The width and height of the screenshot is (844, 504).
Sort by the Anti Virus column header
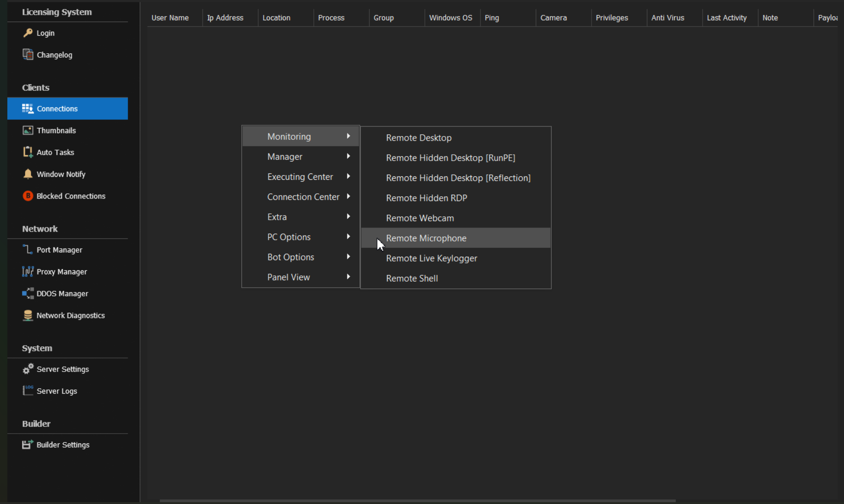[x=675, y=18]
